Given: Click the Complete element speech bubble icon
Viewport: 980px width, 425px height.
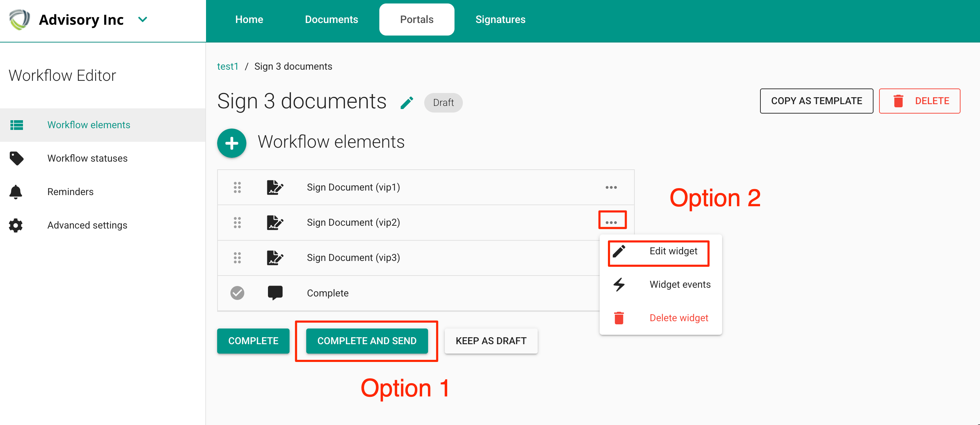Looking at the screenshot, I should (275, 293).
